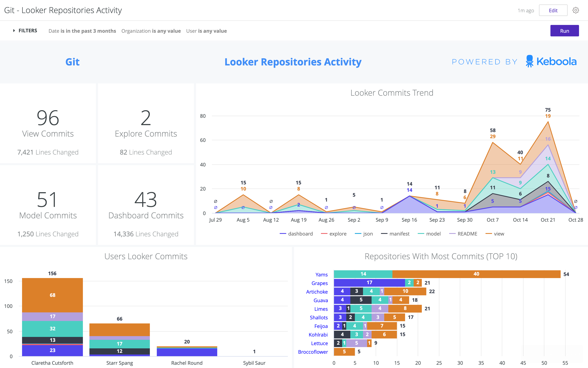Toggle the view series in legend

(x=495, y=234)
